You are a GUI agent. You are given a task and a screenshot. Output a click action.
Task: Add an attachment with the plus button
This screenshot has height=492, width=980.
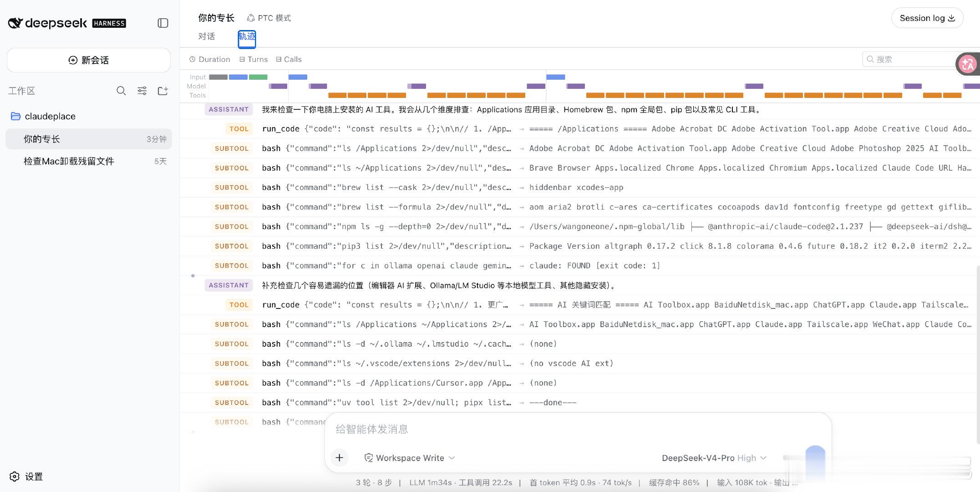coord(340,457)
